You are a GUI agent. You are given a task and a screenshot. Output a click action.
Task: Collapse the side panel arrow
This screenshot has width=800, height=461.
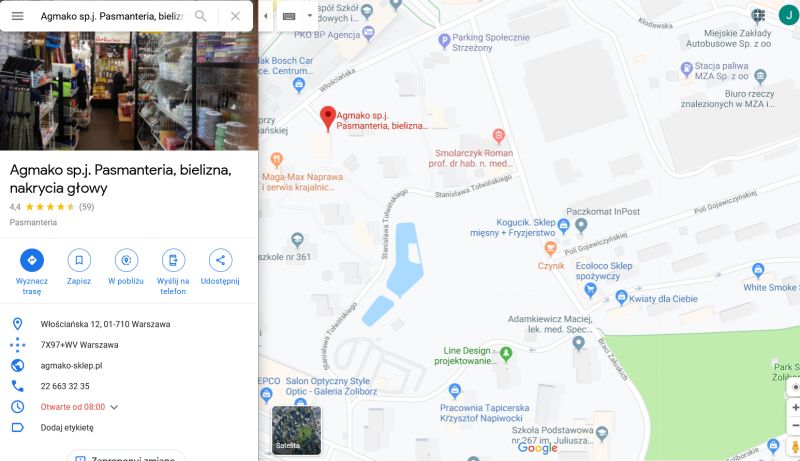265,16
